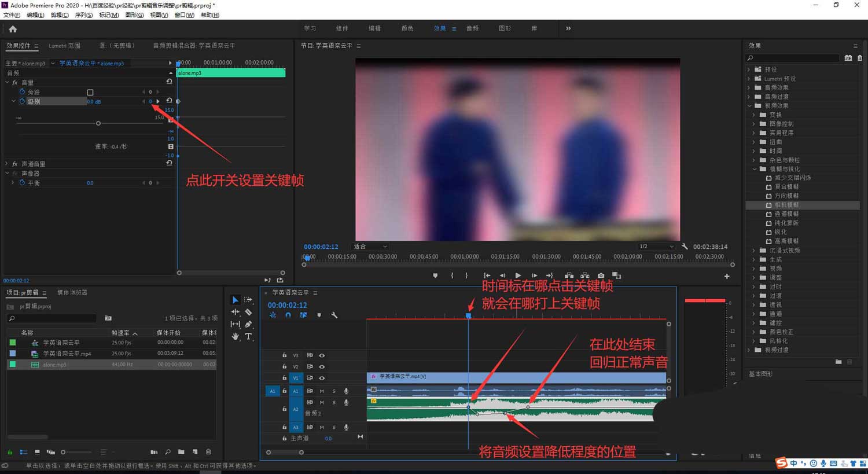The image size is (868, 474).
Task: Toggle Linked Selection in the timeline
Action: [x=303, y=315]
